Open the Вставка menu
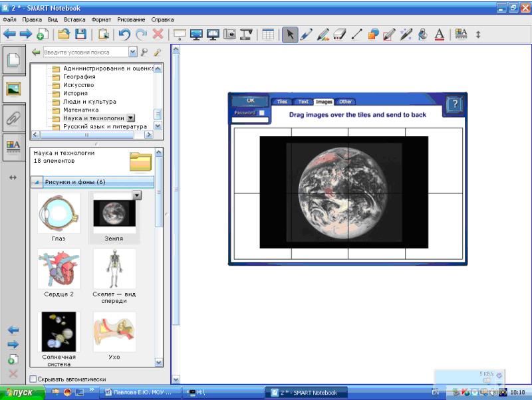This screenshot has height=400, width=532. coord(74,20)
